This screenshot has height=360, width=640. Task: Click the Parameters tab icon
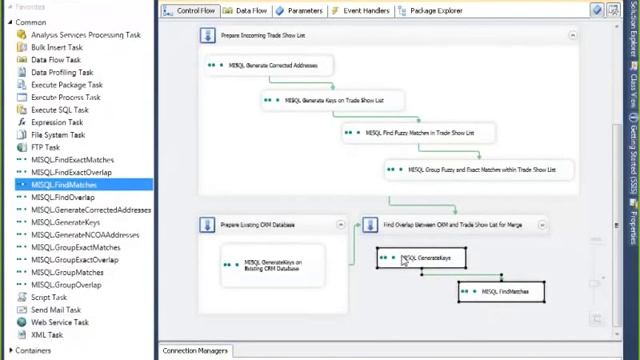(280, 11)
